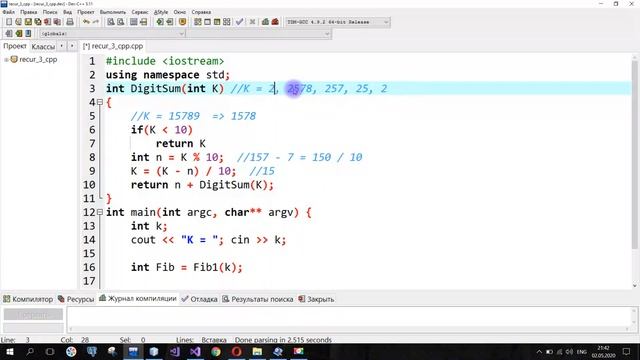The width and height of the screenshot is (640, 360).
Task: Open the Поиск menu
Action: [50, 12]
